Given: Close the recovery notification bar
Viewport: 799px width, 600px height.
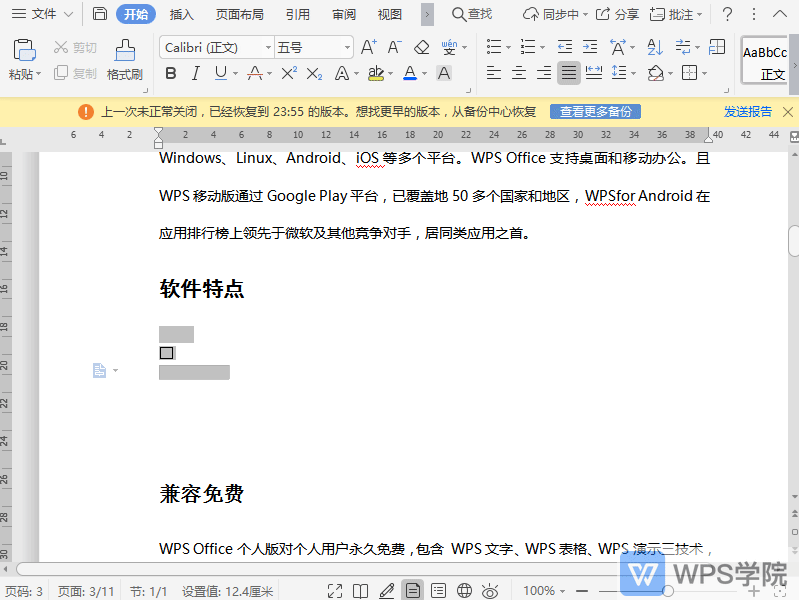Looking at the screenshot, I should [787, 112].
